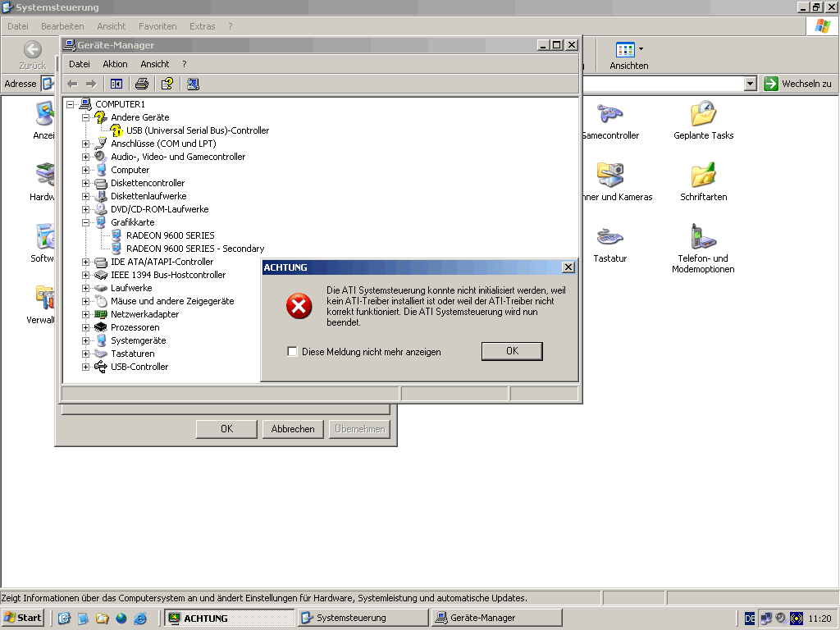Click OK in the ACHTUNG dialog

[x=512, y=351]
